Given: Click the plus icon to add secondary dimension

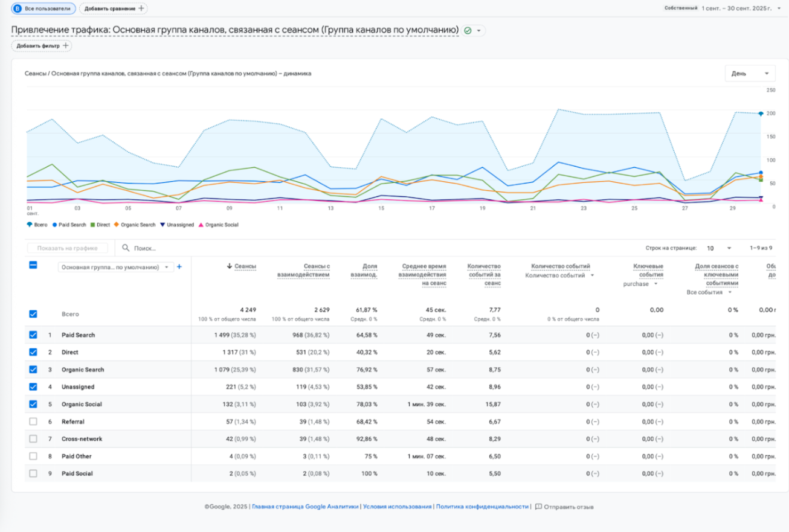Looking at the screenshot, I should [x=179, y=267].
